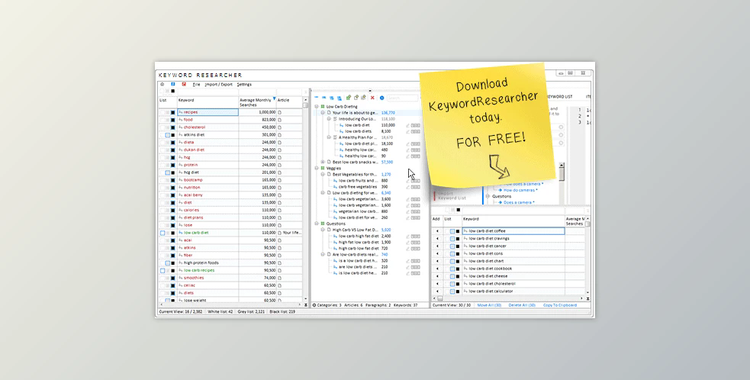The height and width of the screenshot is (380, 750).
Task: Click the add arrow for low carb diet cancer
Action: click(x=436, y=246)
